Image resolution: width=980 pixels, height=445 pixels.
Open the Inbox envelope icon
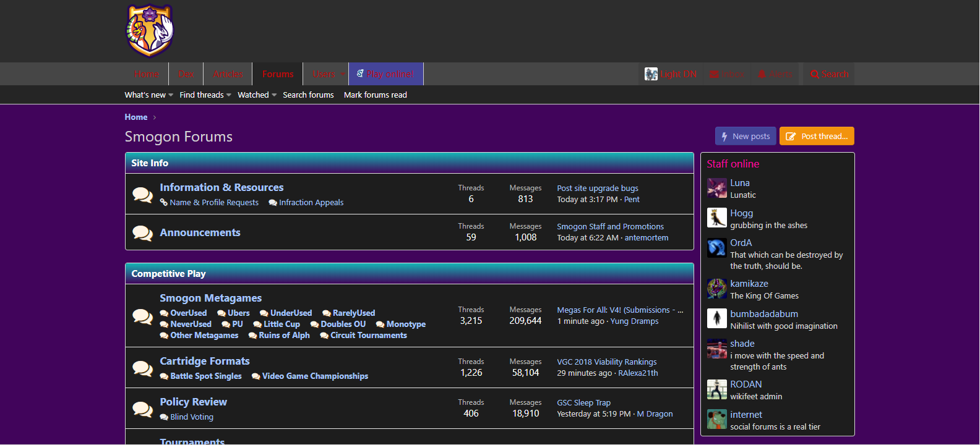click(715, 74)
